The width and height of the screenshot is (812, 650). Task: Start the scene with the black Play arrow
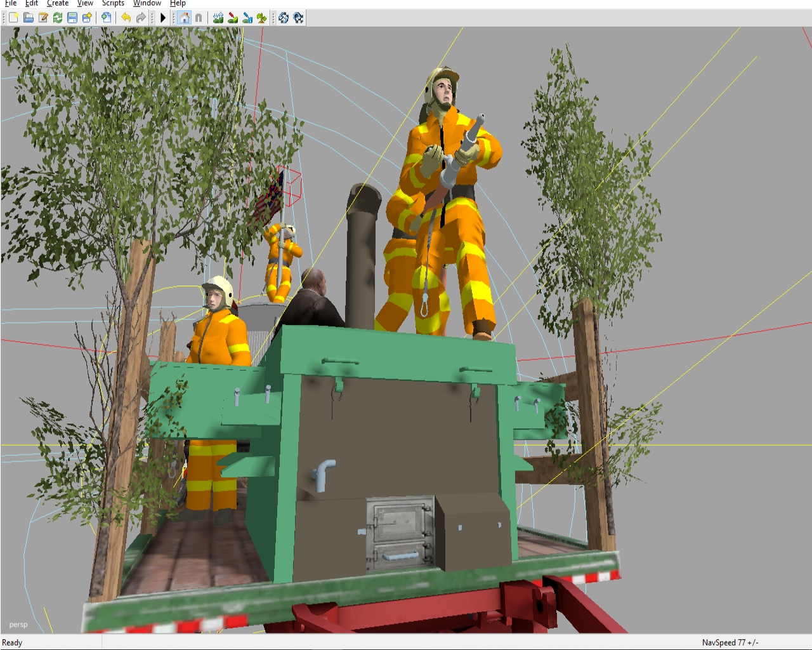[163, 18]
